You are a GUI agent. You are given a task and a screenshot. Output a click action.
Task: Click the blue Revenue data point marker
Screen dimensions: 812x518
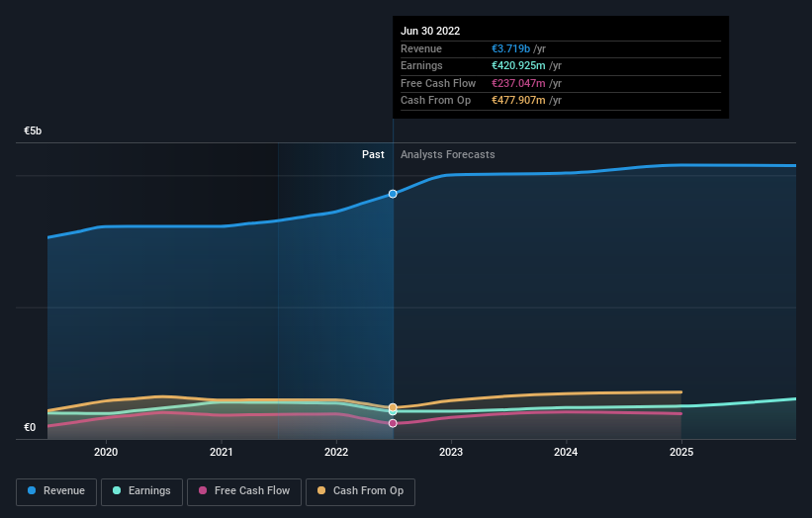[393, 194]
